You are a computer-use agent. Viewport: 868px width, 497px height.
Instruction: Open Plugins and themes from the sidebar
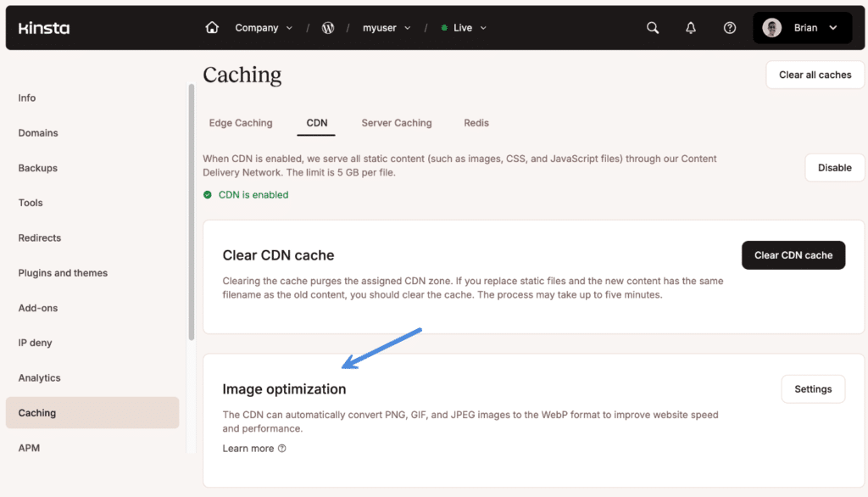(63, 272)
